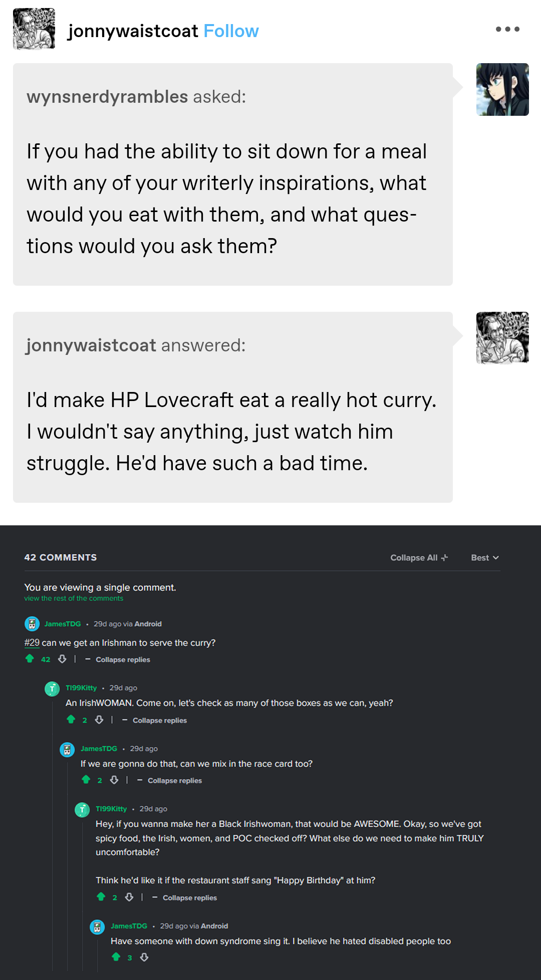Click jonnywaistcoat's avatar beside the answer
The image size is (541, 980).
pyautogui.click(x=502, y=338)
